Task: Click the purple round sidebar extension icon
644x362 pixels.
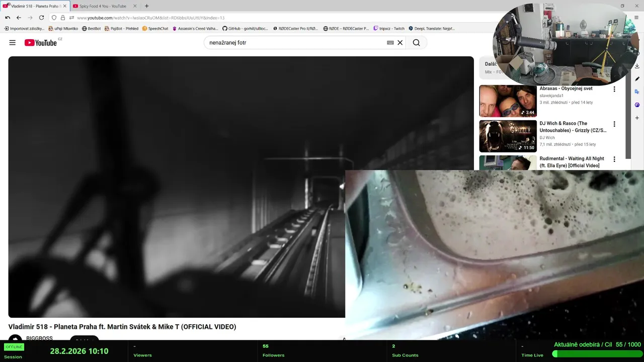Action: click(637, 105)
